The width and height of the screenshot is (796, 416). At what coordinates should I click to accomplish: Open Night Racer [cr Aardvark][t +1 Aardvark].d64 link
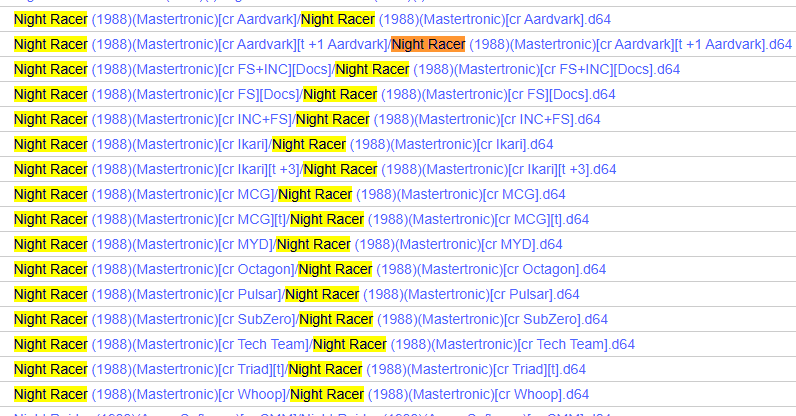pyautogui.click(x=403, y=44)
